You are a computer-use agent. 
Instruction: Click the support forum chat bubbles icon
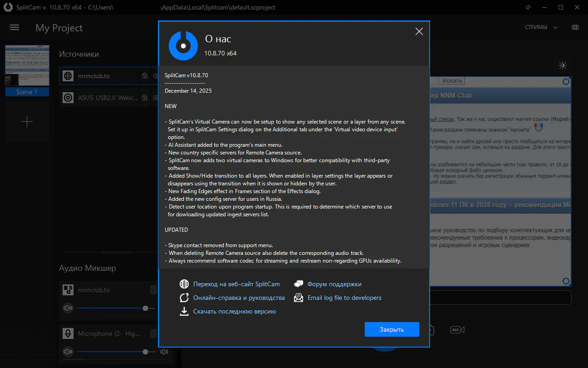click(298, 284)
